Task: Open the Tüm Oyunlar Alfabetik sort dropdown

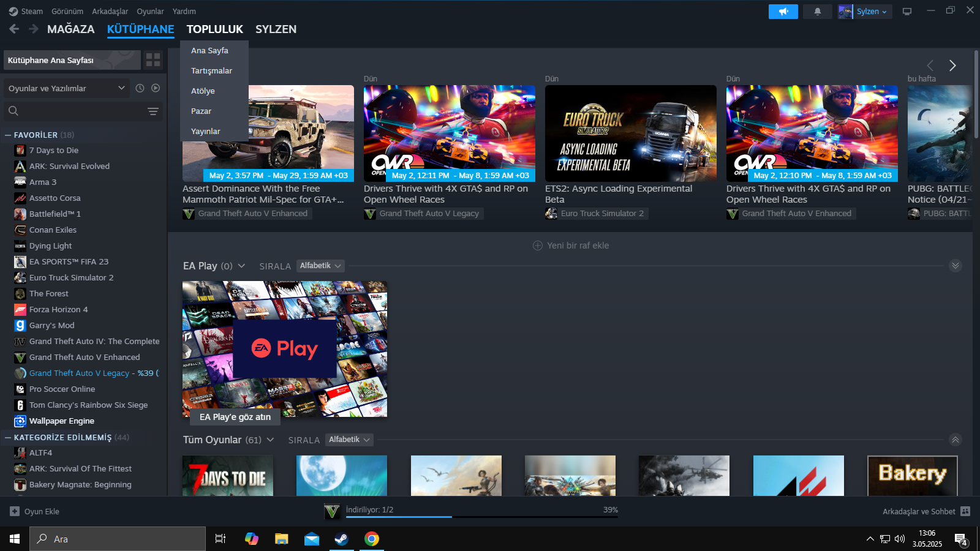Action: pyautogui.click(x=349, y=440)
